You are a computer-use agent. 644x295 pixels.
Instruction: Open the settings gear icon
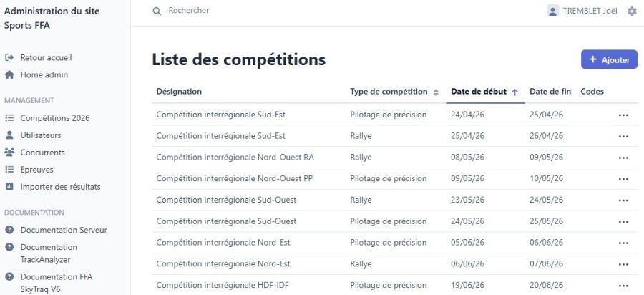coord(632,11)
